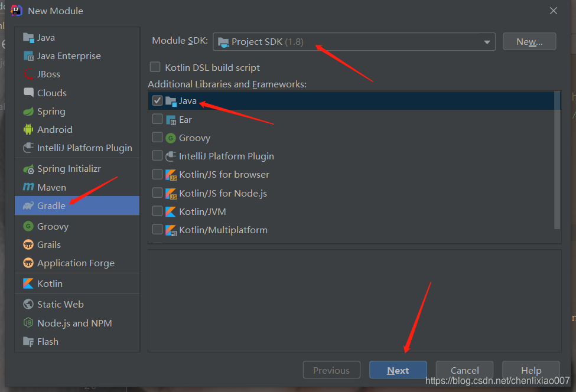This screenshot has width=576, height=392.
Task: Choose the Java Enterprise icon
Action: coord(28,56)
